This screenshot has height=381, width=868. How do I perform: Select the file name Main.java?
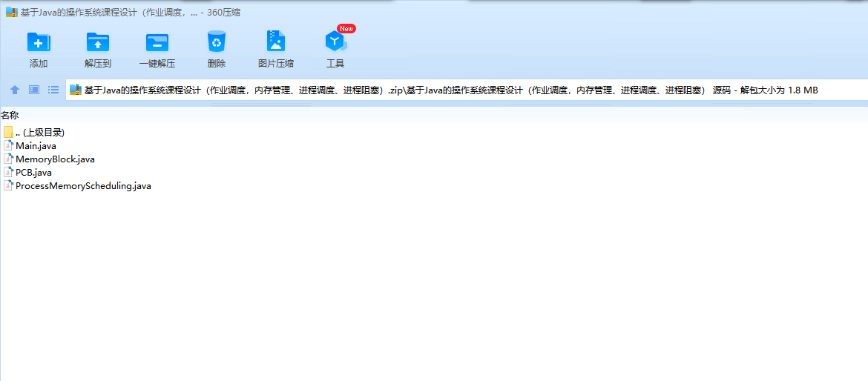(36, 145)
